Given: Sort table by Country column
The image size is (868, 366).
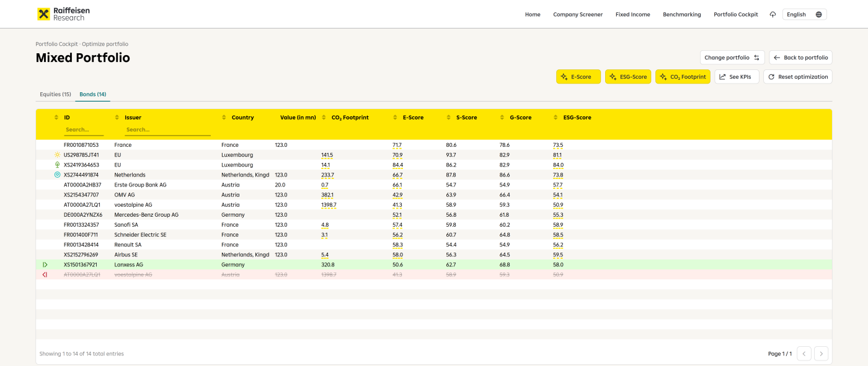Looking at the screenshot, I should (224, 118).
